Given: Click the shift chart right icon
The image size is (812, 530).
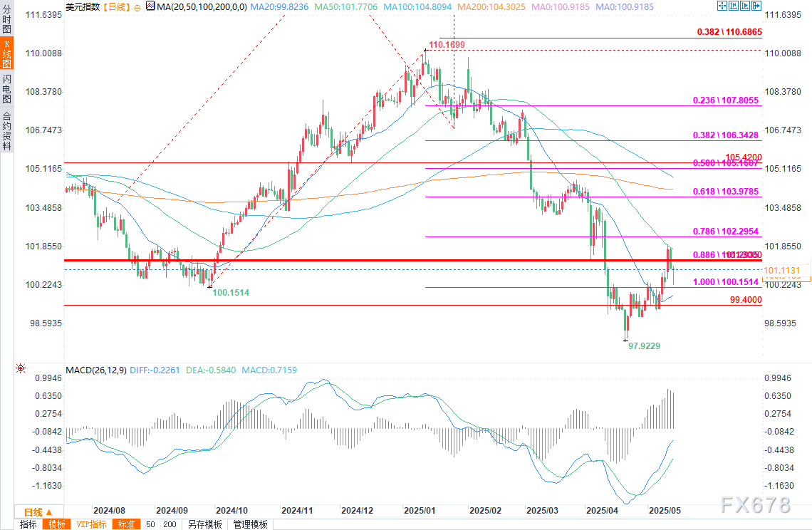Looking at the screenshot, I should [744, 6].
